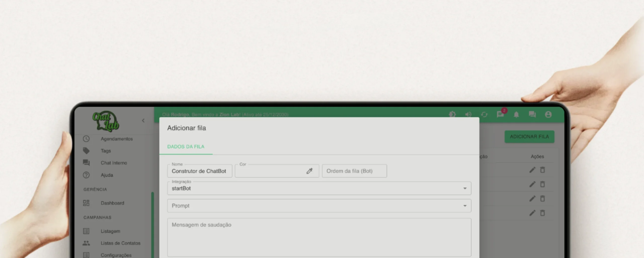Click the GERÊNCIA section heading

(x=95, y=189)
